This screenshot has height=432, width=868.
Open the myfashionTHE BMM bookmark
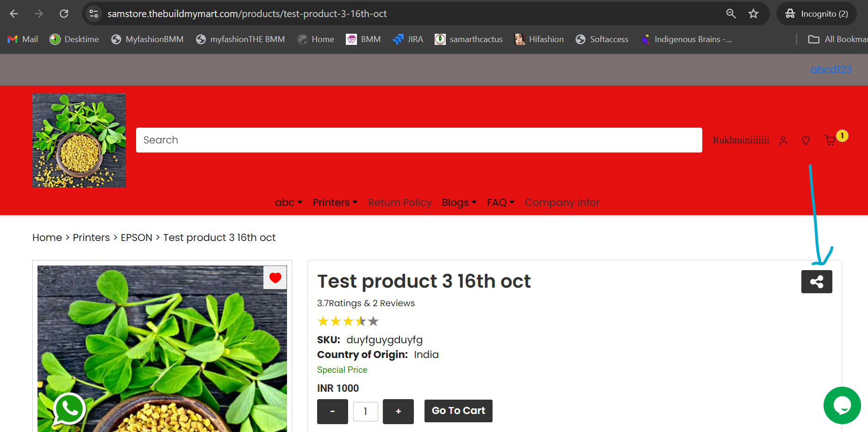(x=240, y=39)
